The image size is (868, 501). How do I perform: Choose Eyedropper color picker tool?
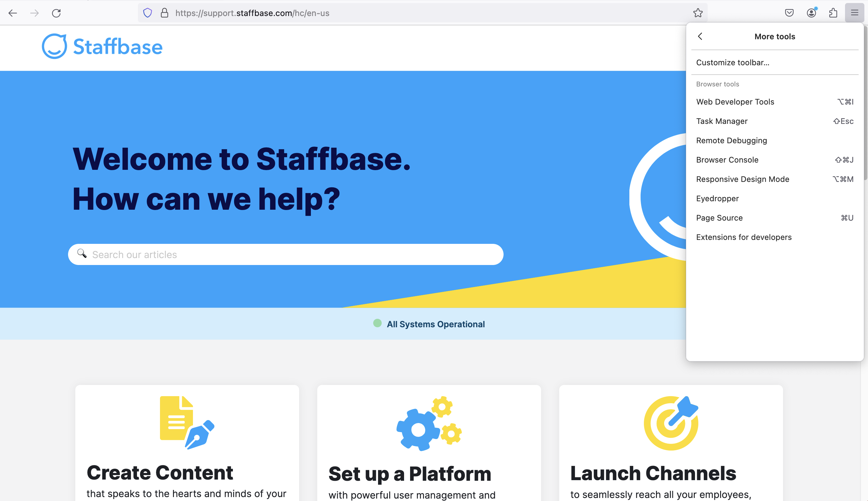[717, 199]
